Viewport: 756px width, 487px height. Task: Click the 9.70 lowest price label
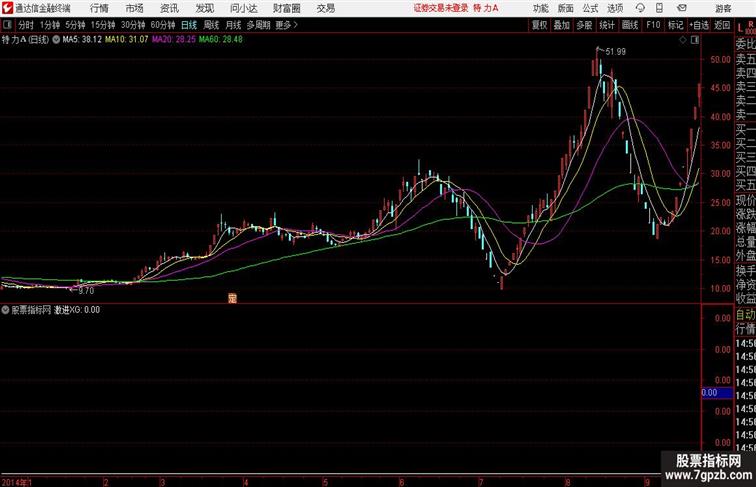click(86, 291)
